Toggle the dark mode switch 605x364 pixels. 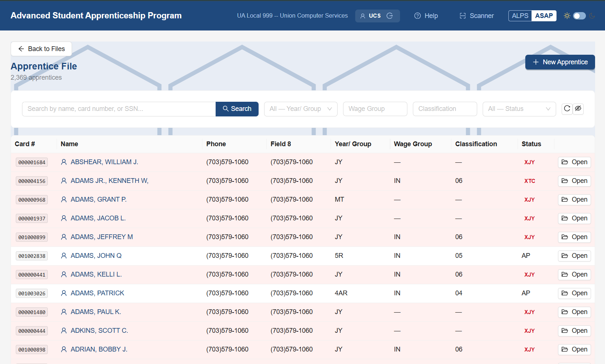click(579, 16)
